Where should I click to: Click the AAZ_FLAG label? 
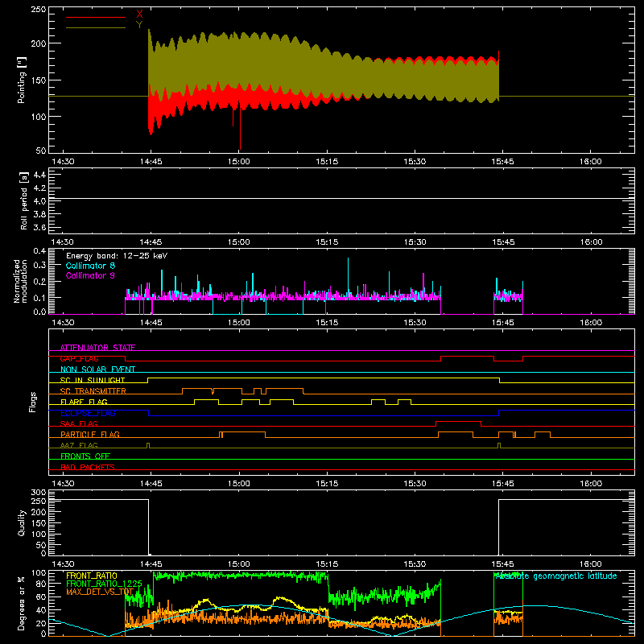[x=79, y=445]
